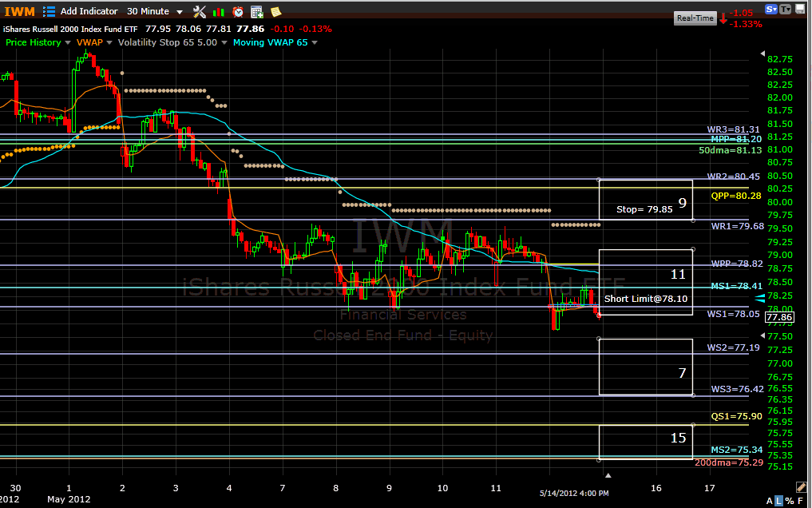Toggle the A arithmetic scale option

pos(770,501)
